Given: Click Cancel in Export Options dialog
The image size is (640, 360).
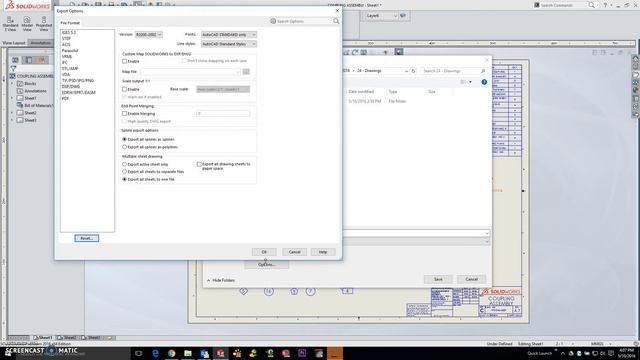Looking at the screenshot, I should 295,252.
